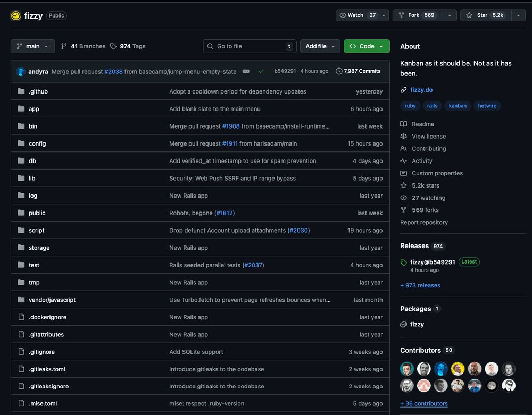Click the fizzy repository logo icon

tap(15, 15)
